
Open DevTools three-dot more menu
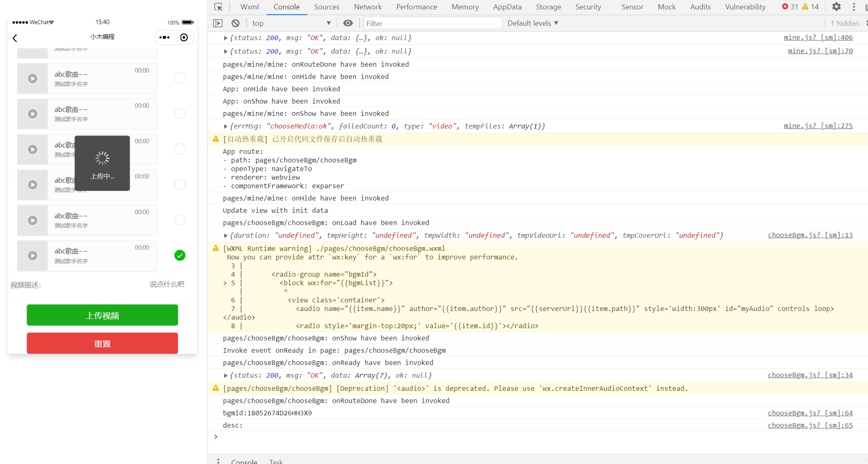pos(854,7)
